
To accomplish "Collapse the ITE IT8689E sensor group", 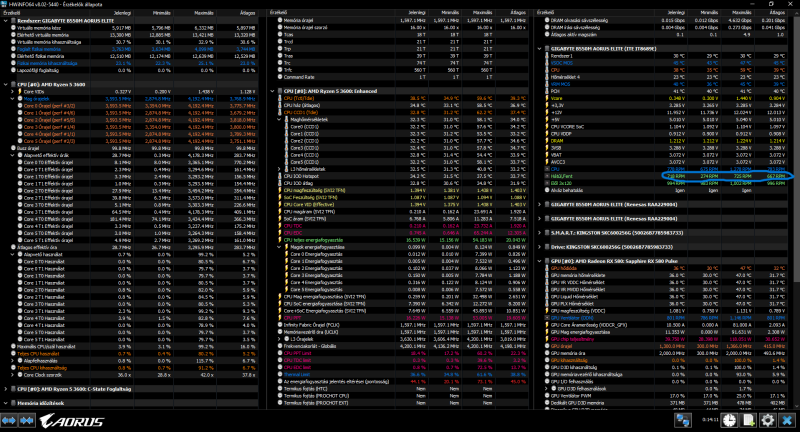I will [540, 49].
